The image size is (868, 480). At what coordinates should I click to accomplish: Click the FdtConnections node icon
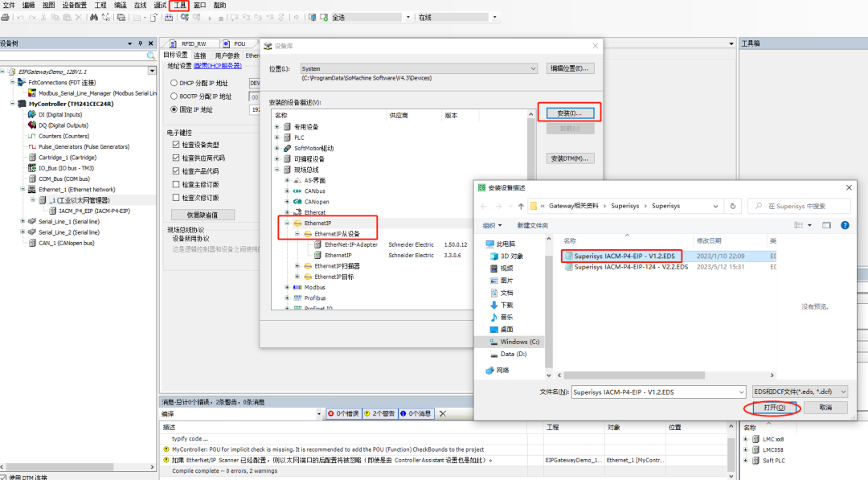coord(22,82)
